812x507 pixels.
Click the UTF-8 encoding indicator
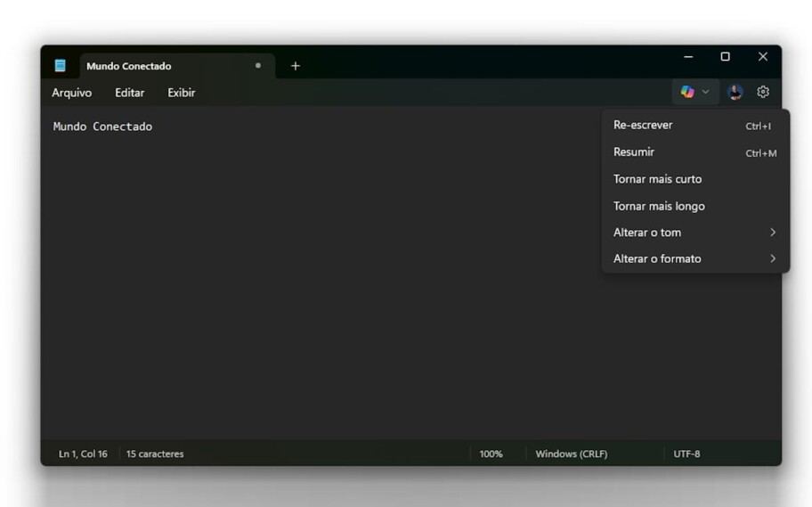pyautogui.click(x=686, y=454)
